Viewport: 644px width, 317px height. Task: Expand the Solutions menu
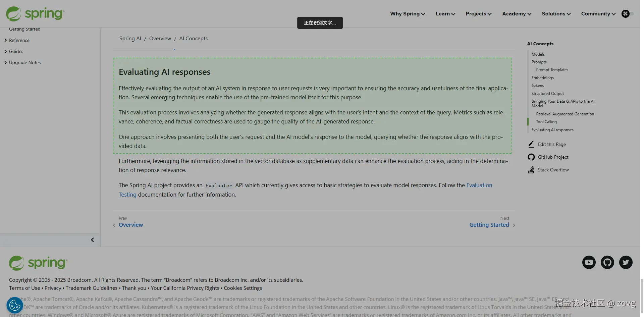click(x=556, y=14)
